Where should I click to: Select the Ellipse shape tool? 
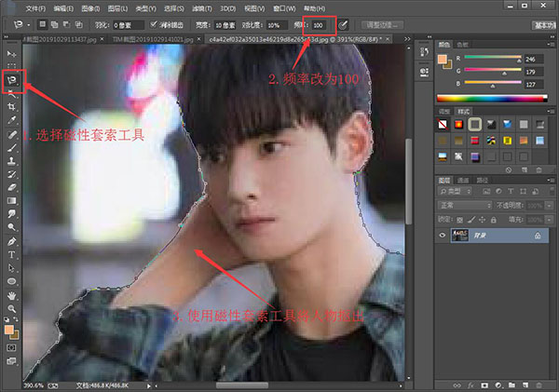pyautogui.click(x=11, y=281)
